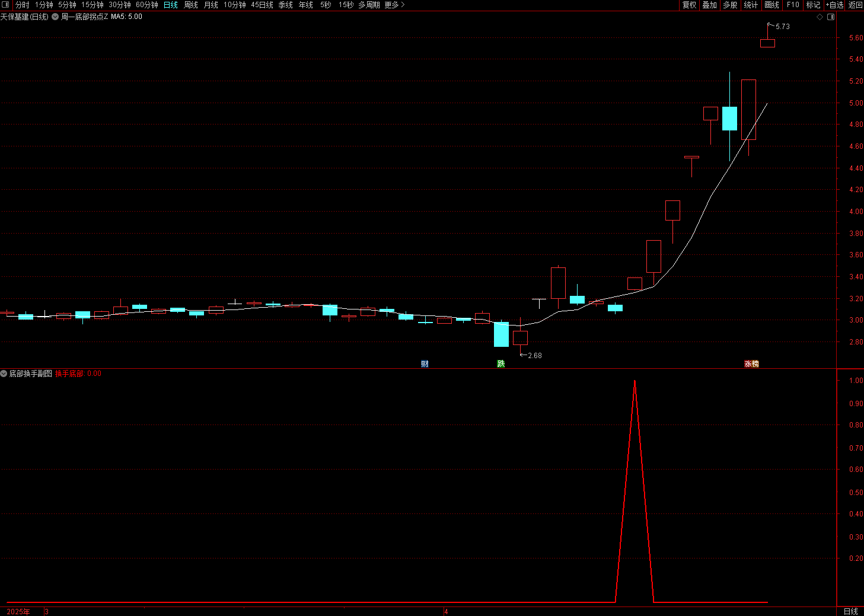864x616 pixels.
Task: Select the 5秒 period tab
Action: (326, 5)
